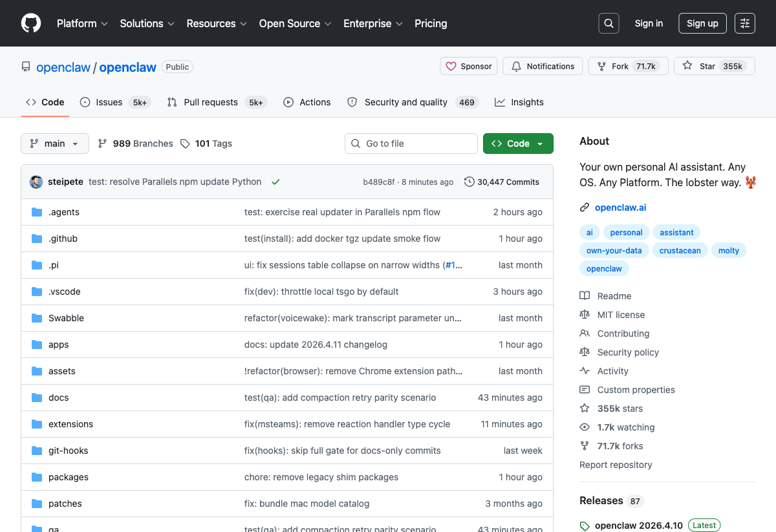Open the main branch selector dropdown
776x532 pixels.
pos(54,144)
